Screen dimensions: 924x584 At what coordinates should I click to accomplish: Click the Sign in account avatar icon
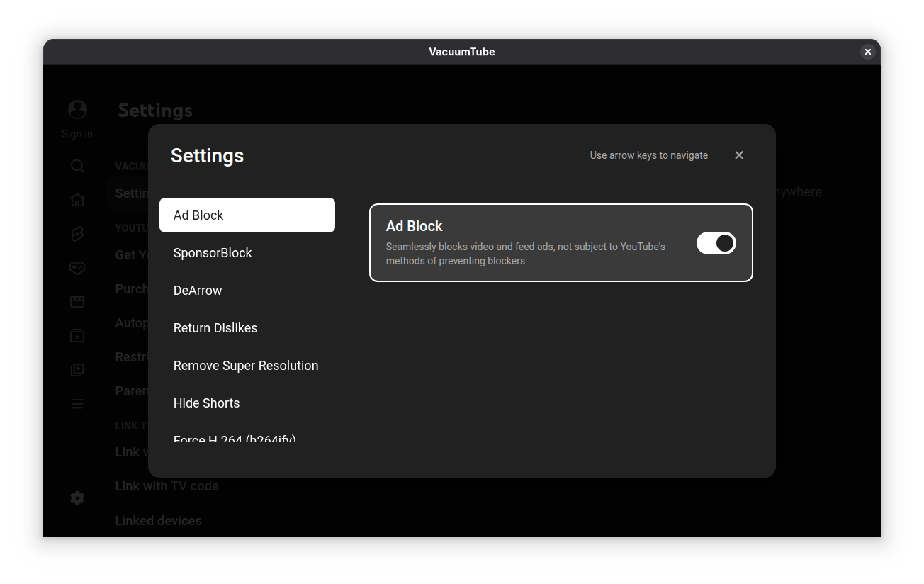[77, 110]
